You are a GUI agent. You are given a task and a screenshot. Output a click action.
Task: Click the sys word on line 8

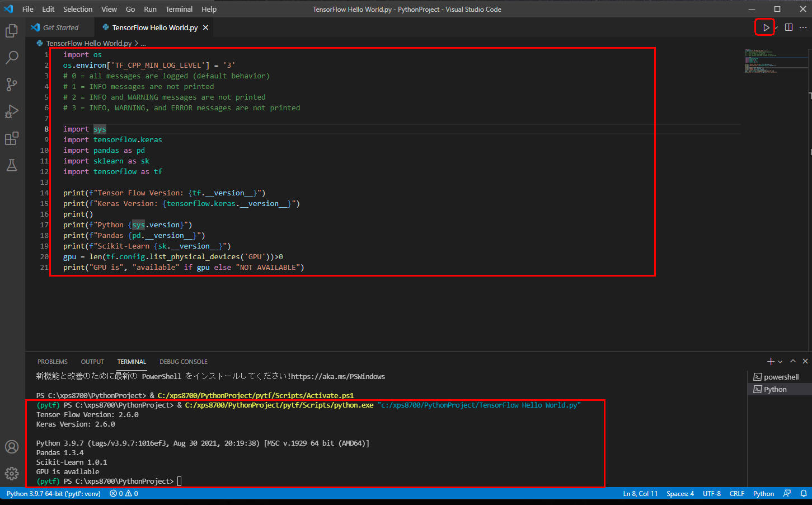100,129
